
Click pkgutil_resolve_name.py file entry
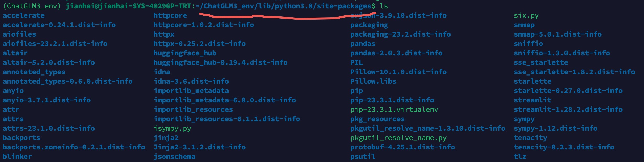point(398,138)
